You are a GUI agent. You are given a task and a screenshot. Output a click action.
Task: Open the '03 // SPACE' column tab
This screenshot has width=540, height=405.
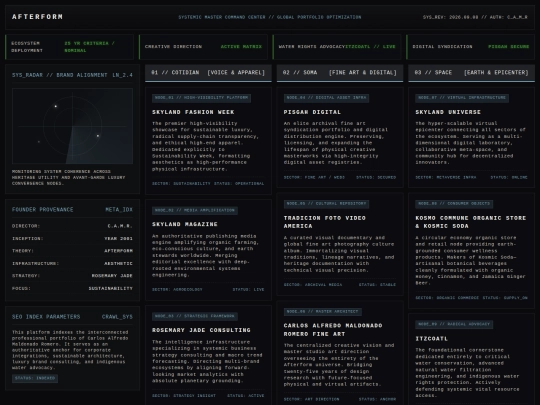coord(471,73)
